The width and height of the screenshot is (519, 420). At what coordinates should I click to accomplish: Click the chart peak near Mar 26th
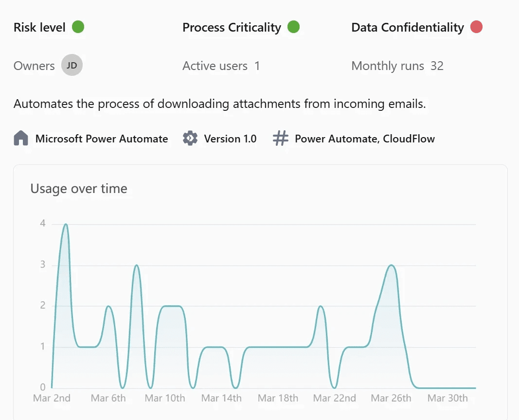391,265
